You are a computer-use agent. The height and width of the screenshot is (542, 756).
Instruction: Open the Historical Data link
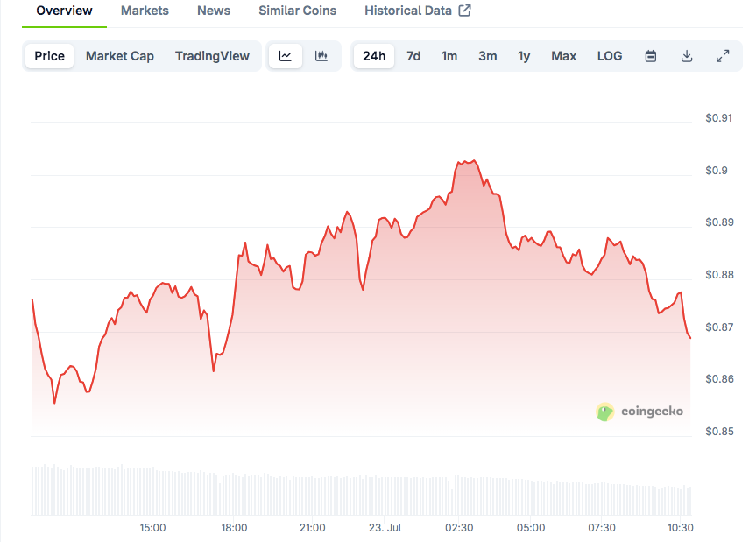[418, 11]
